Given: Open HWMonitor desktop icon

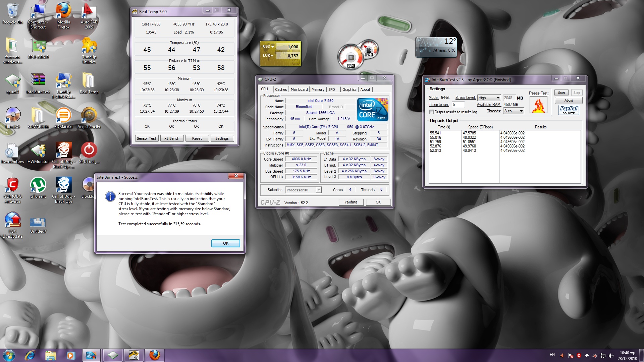Looking at the screenshot, I should (x=38, y=154).
